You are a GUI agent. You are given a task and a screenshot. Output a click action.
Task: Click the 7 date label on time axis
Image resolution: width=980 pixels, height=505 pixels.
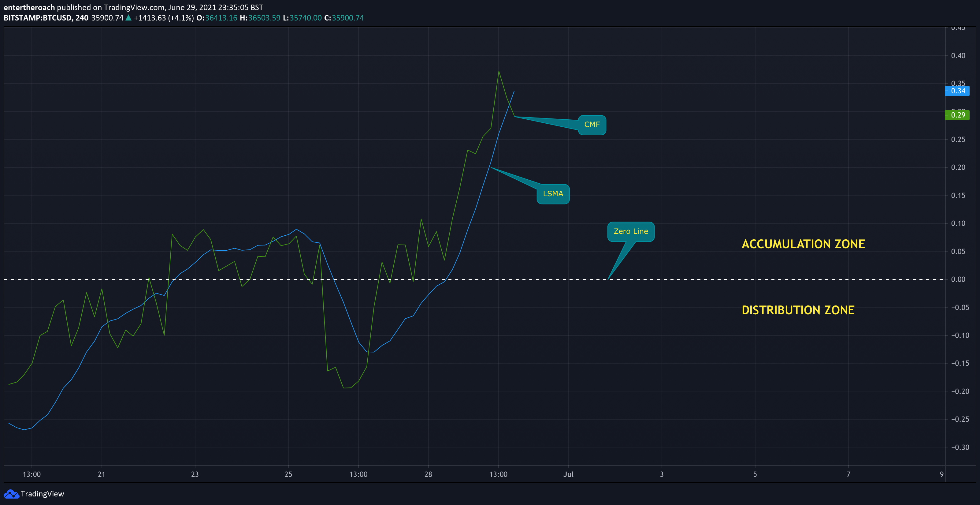(848, 474)
